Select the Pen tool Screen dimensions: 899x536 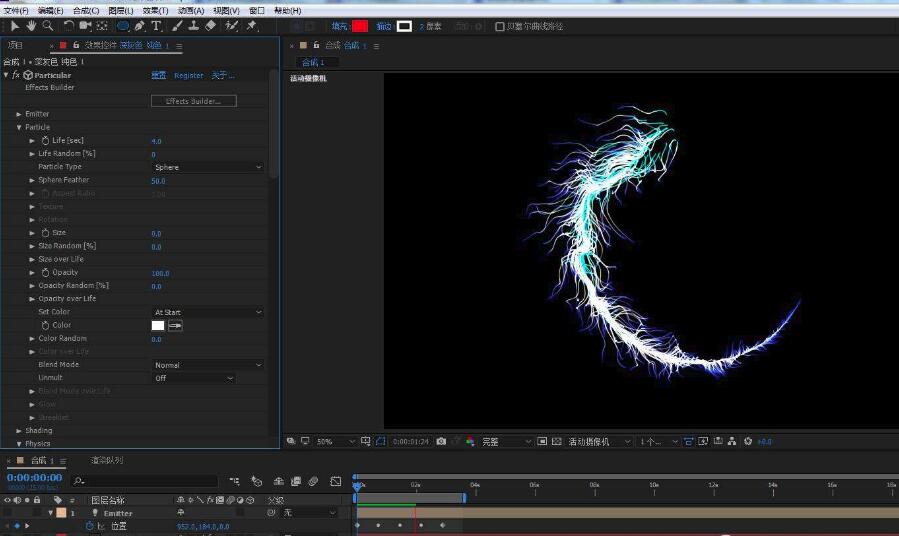[139, 26]
